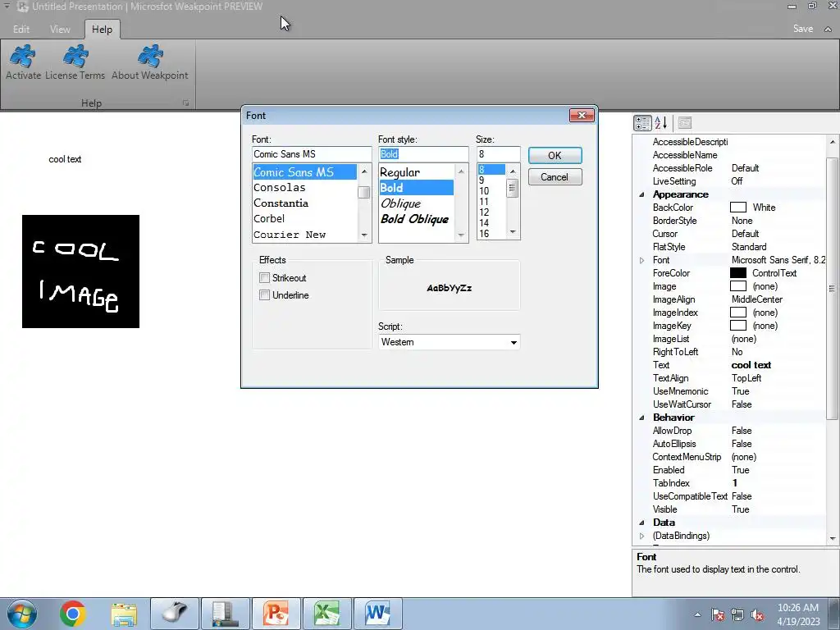Open Word from the taskbar
This screenshot has width=840, height=630.
click(377, 614)
